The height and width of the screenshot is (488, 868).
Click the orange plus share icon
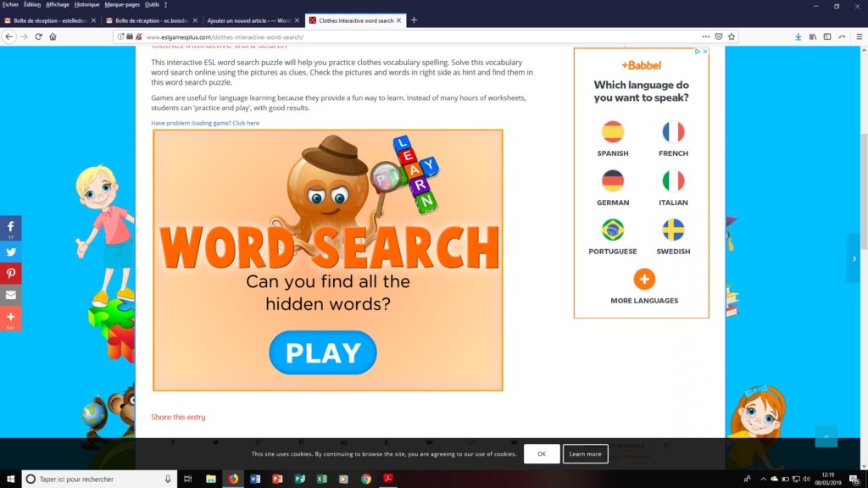click(x=11, y=317)
